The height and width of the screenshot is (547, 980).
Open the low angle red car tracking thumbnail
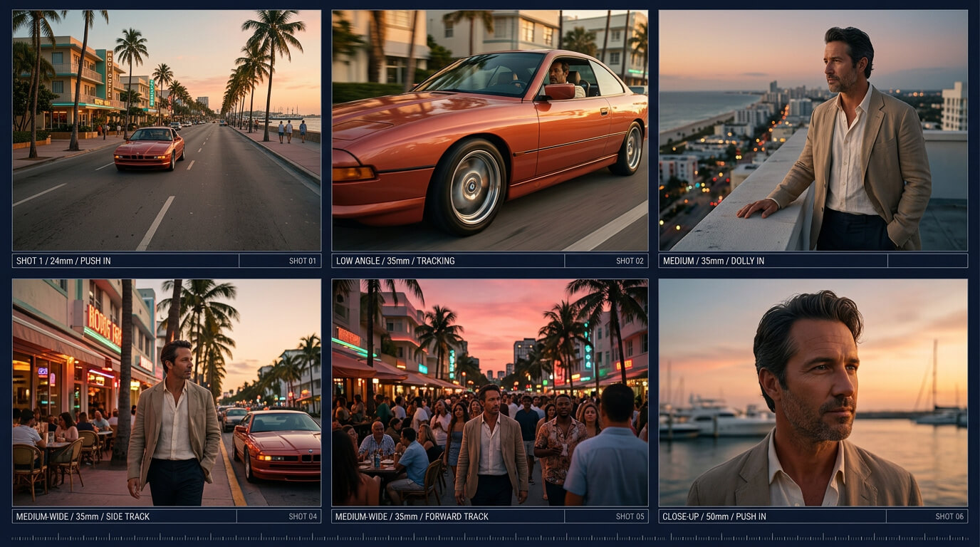point(490,130)
